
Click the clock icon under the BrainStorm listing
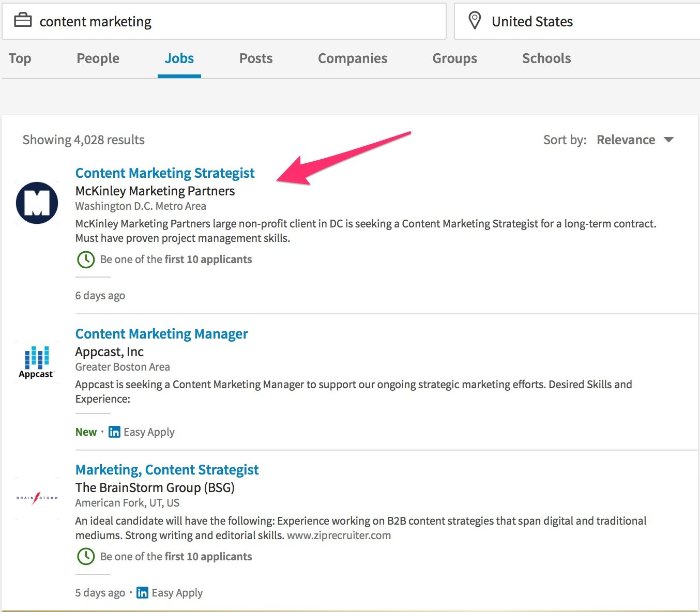[86, 557]
